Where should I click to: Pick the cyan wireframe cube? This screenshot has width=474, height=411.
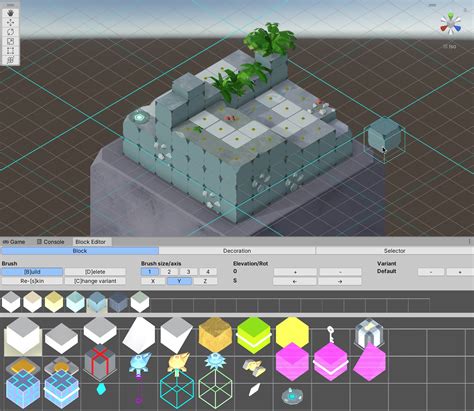177,389
